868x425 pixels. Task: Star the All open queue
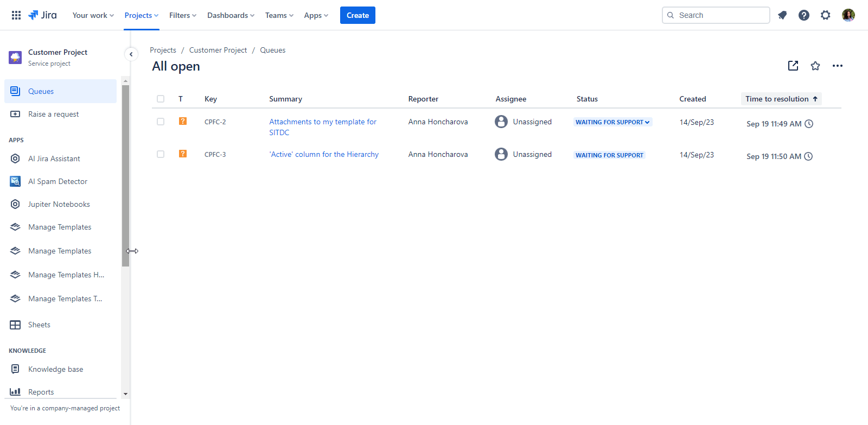point(815,66)
